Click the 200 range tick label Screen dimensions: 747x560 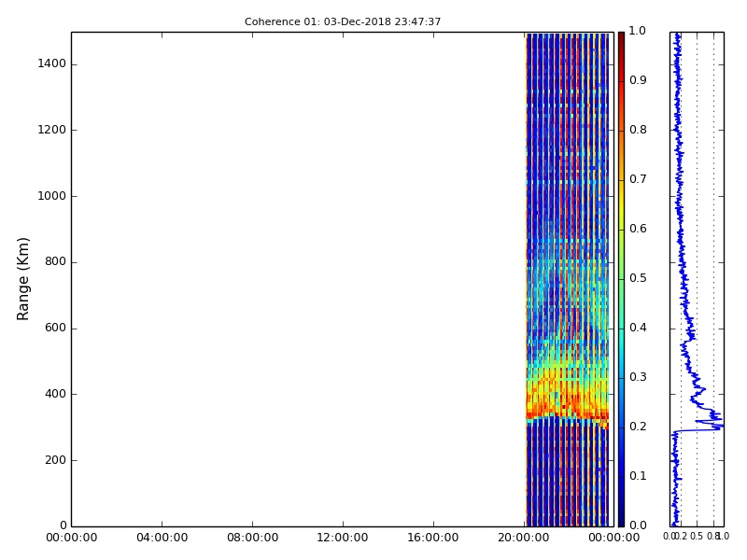click(x=55, y=460)
